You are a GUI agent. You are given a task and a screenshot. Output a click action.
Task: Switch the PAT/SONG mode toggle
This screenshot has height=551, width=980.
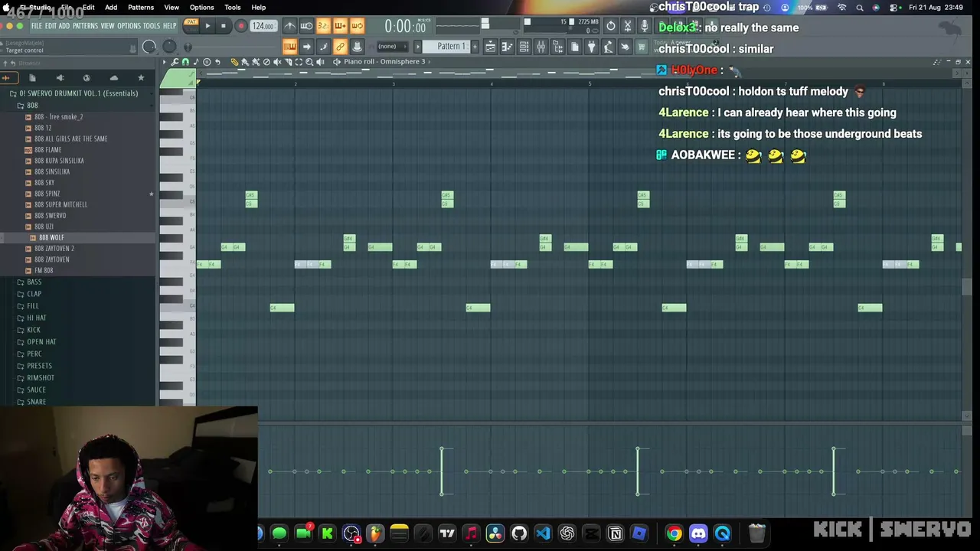click(191, 26)
